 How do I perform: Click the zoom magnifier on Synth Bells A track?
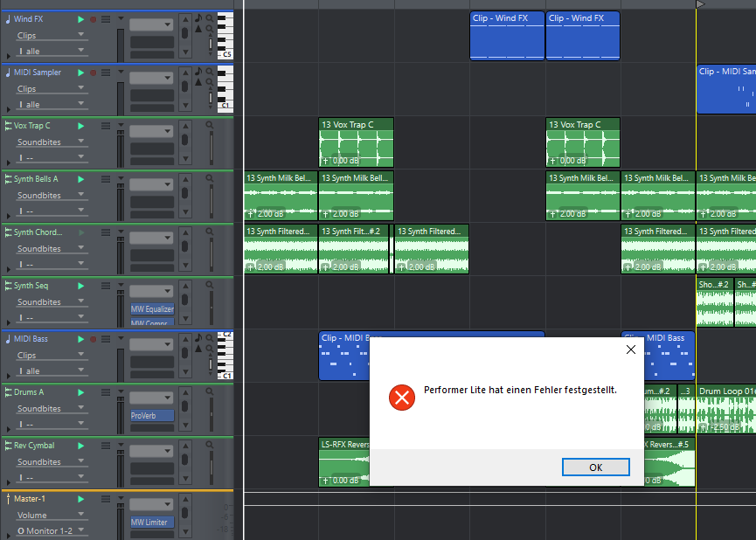click(x=209, y=178)
